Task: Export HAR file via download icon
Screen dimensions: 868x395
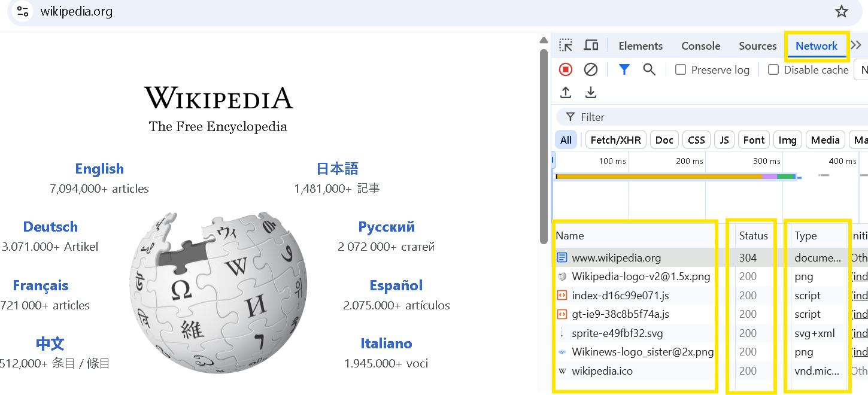Action: coord(591,92)
